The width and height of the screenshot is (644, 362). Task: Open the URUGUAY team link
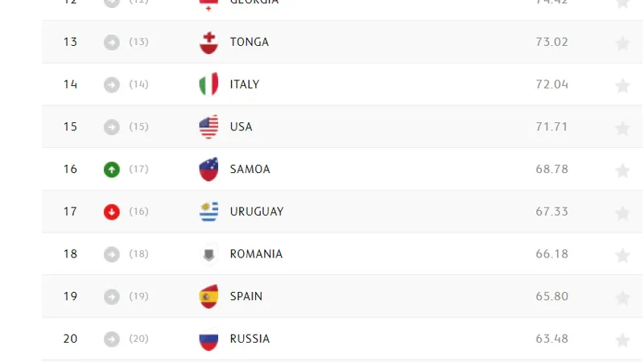(x=257, y=212)
